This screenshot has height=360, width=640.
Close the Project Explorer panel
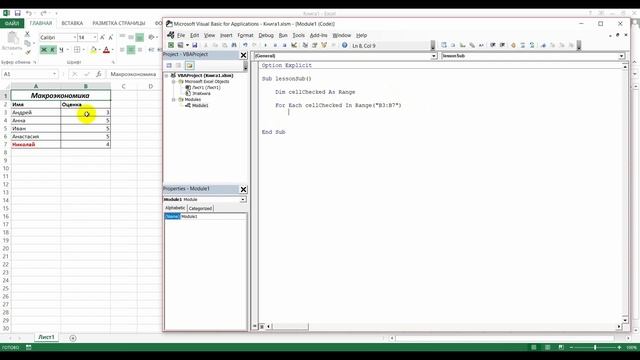[x=243, y=55]
